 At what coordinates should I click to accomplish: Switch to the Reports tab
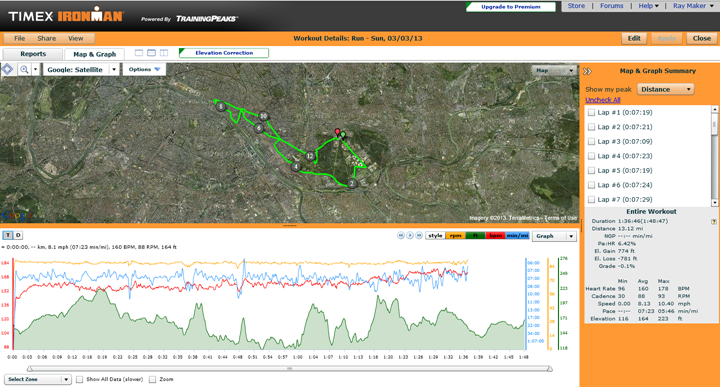point(33,54)
